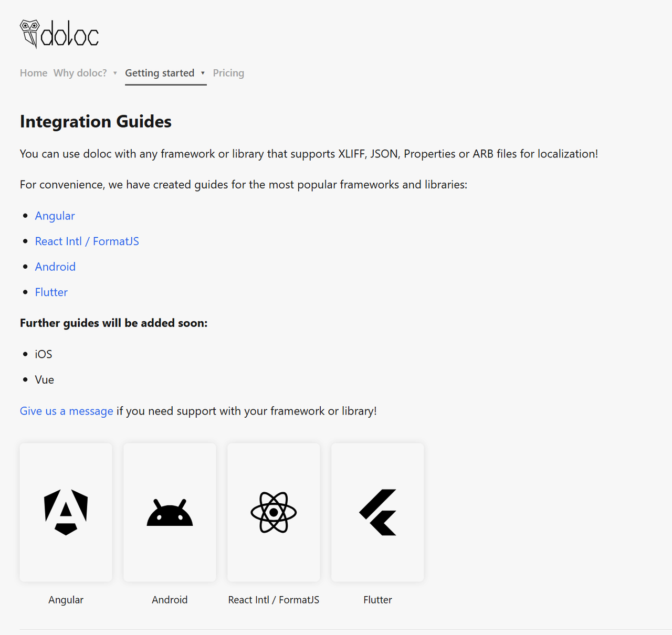This screenshot has height=635, width=672.
Task: Expand the Getting started dropdown
Action: [160, 73]
